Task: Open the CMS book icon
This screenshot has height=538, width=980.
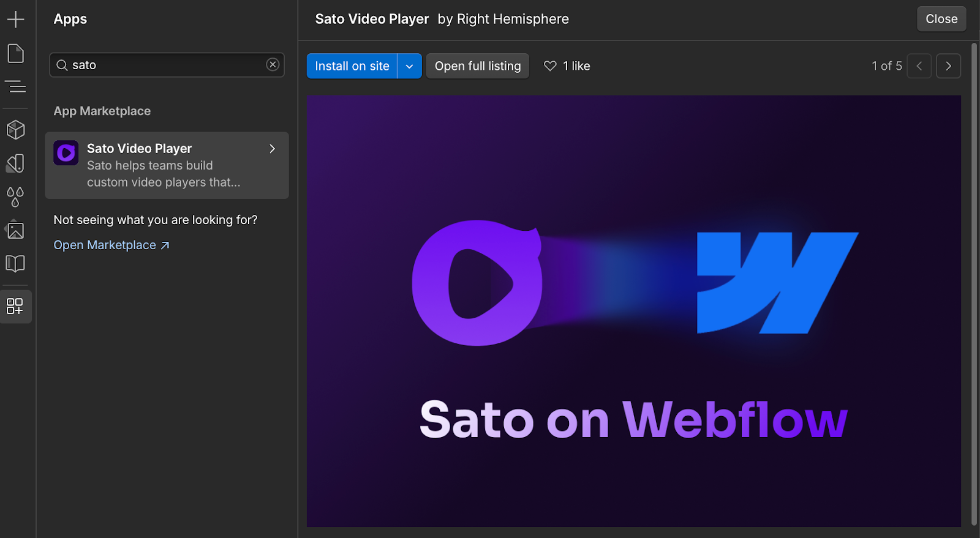Action: pyautogui.click(x=15, y=264)
